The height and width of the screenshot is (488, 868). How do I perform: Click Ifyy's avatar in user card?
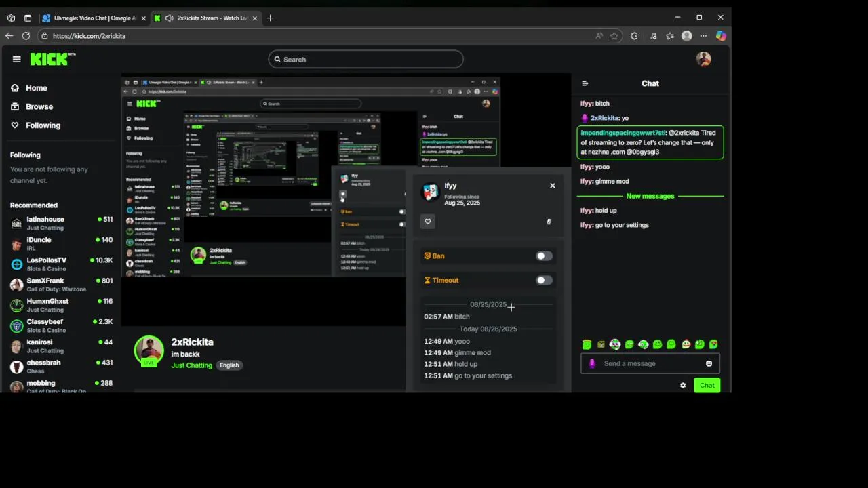point(430,192)
